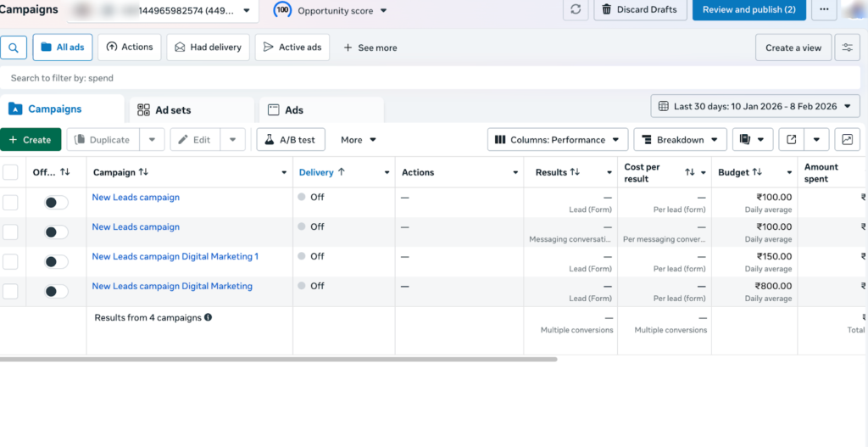Open the filter settings sliders icon

tap(847, 47)
